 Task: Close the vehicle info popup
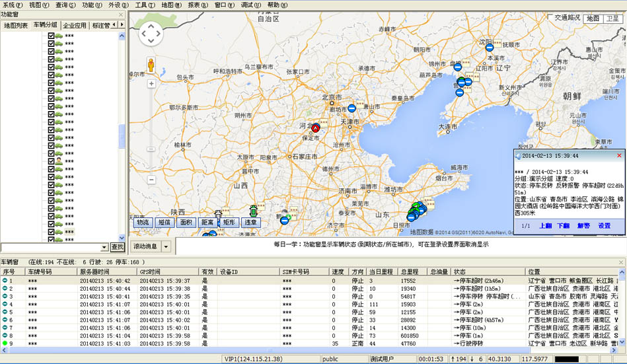click(x=619, y=155)
